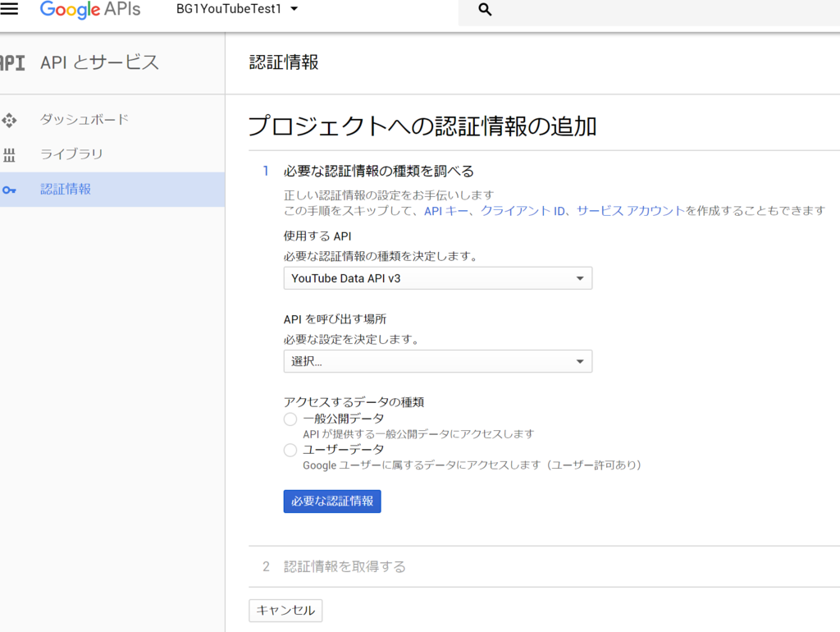Screen dimensions: 840x632
Task: Click the API キー link
Action: click(x=445, y=211)
